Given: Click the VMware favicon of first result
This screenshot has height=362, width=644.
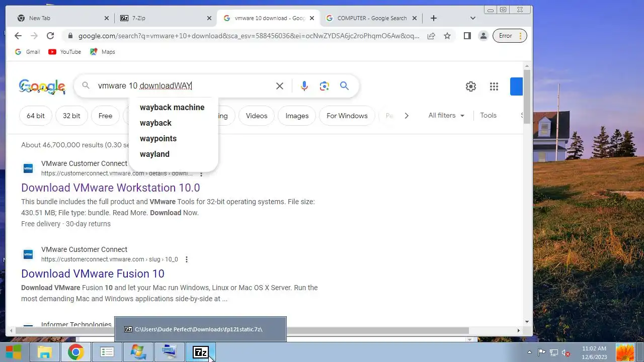Looking at the screenshot, I should pos(28,168).
